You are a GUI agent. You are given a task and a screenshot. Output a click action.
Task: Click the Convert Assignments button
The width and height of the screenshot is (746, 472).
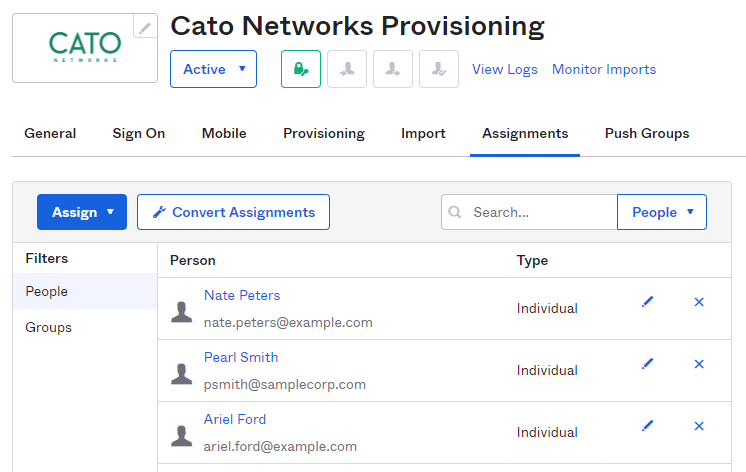click(x=233, y=212)
